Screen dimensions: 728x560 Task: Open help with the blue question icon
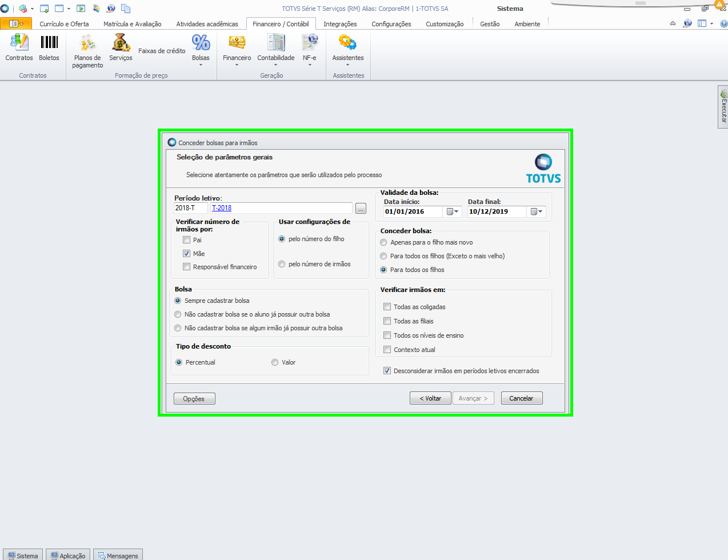723,24
